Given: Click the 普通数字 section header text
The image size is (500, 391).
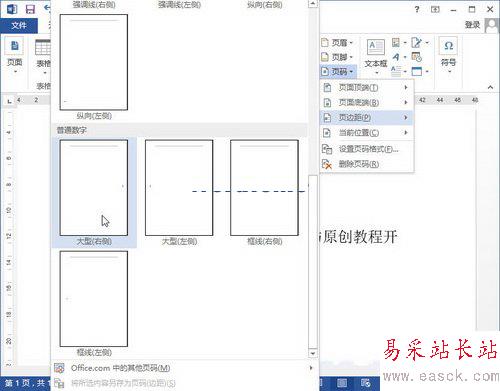Looking at the screenshot, I should 72,130.
